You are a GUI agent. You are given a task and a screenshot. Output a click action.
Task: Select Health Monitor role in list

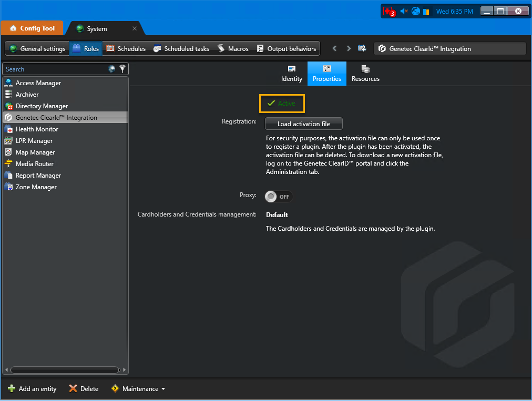pyautogui.click(x=37, y=129)
